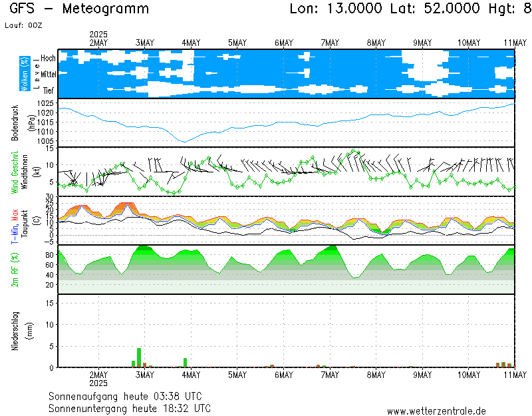Click the "T-Min, Max" temperature label
Viewport: 532px width, 416px height.
click(15, 226)
